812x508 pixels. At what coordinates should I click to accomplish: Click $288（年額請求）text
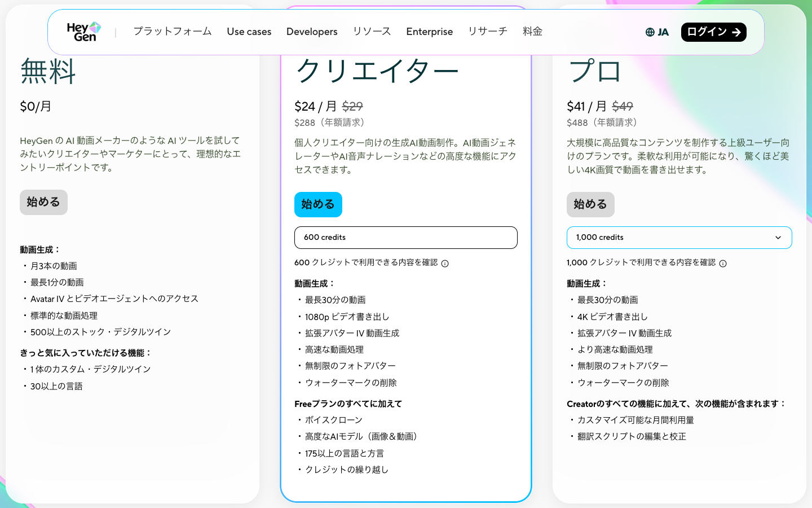point(332,122)
